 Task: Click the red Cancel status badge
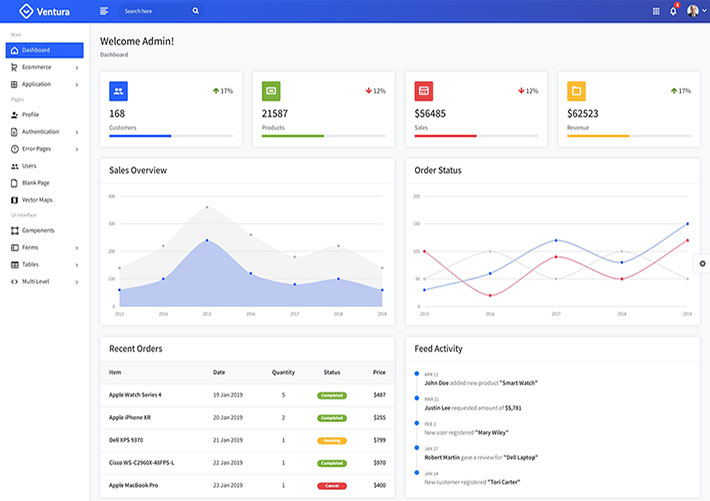click(x=332, y=485)
